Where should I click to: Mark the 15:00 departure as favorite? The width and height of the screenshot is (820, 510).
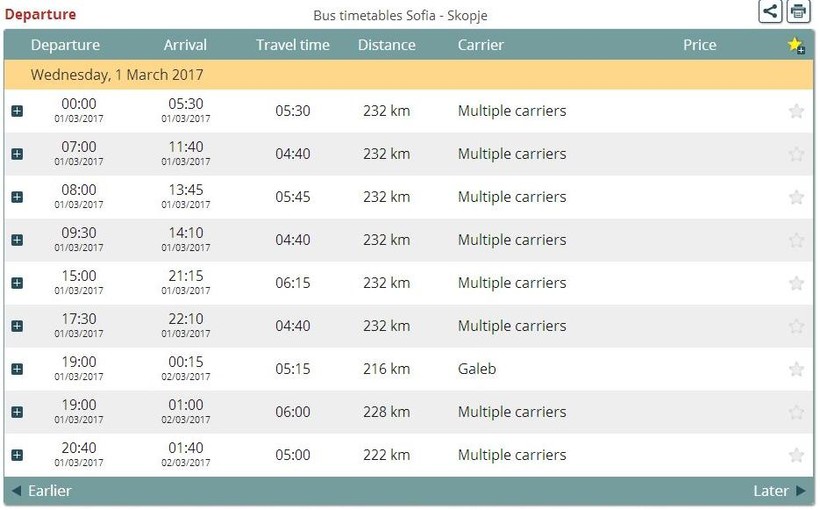796,283
